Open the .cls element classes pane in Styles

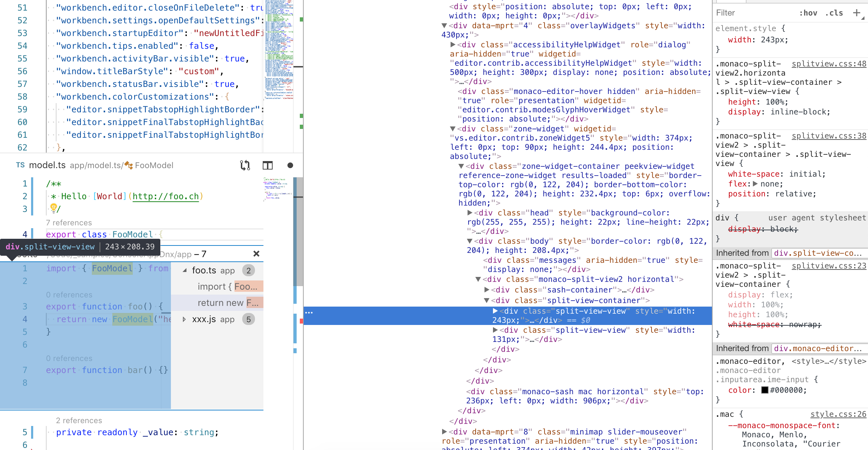834,13
